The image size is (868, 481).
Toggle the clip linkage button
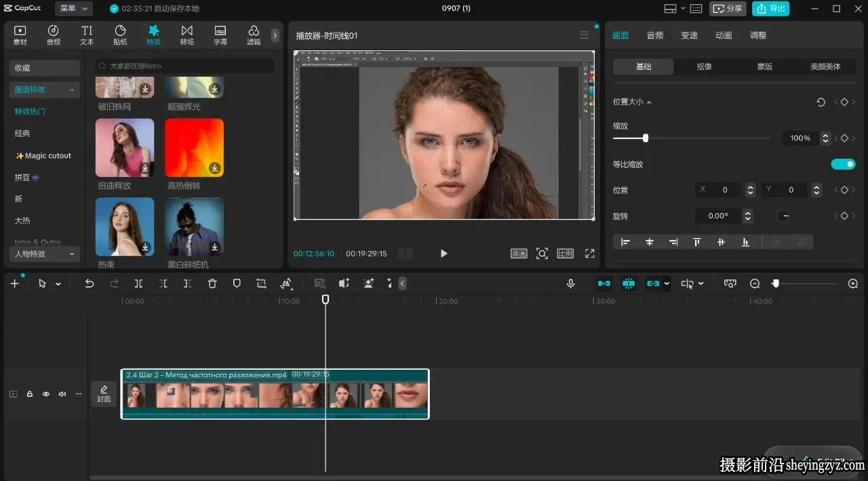(x=653, y=284)
